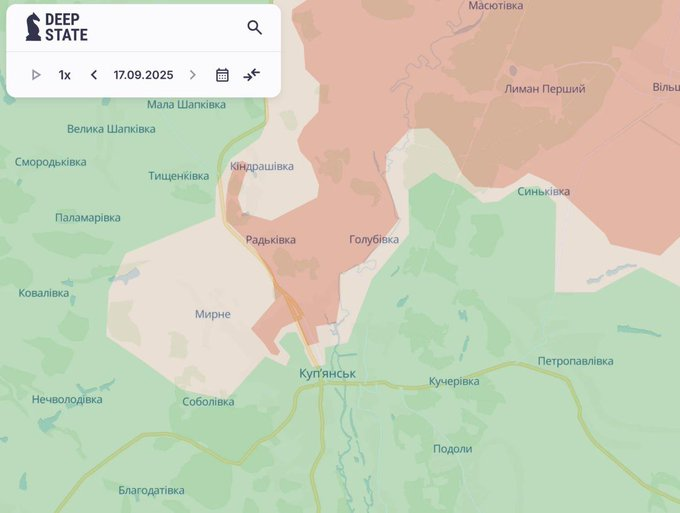Viewport: 680px width, 513px height.
Task: Go to the next date
Action: (193, 75)
